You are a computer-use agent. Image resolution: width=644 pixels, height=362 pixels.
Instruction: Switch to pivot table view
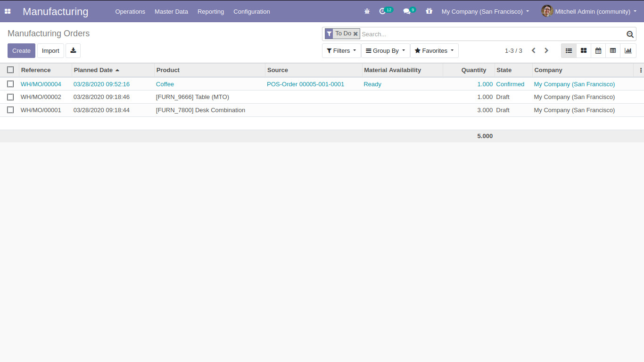click(x=613, y=50)
